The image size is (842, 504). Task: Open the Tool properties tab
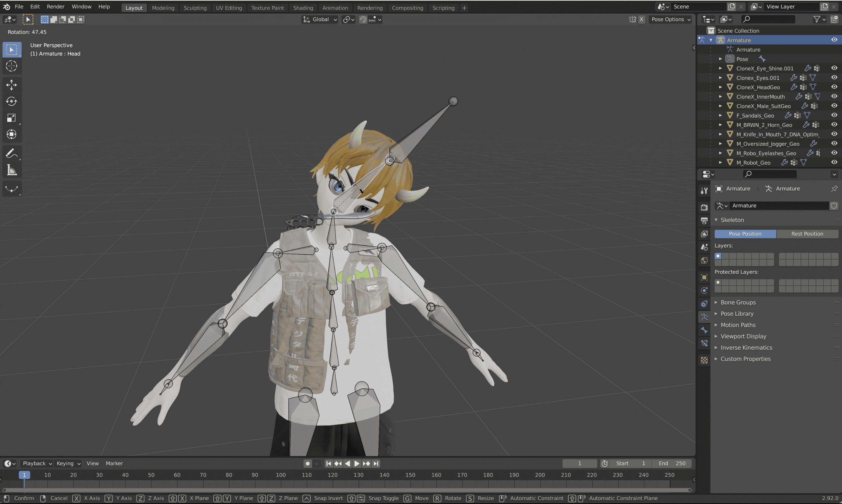[704, 191]
